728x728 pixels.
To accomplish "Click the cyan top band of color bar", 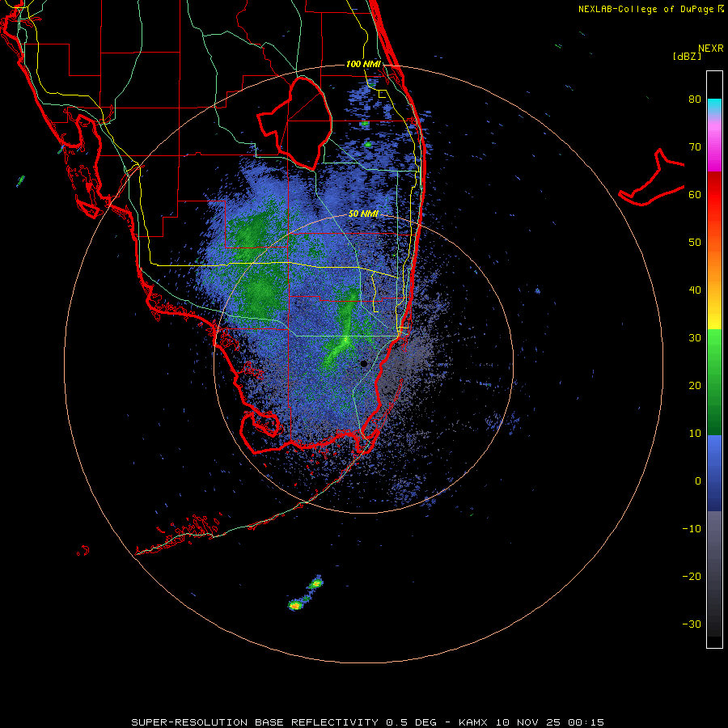I will [714, 105].
